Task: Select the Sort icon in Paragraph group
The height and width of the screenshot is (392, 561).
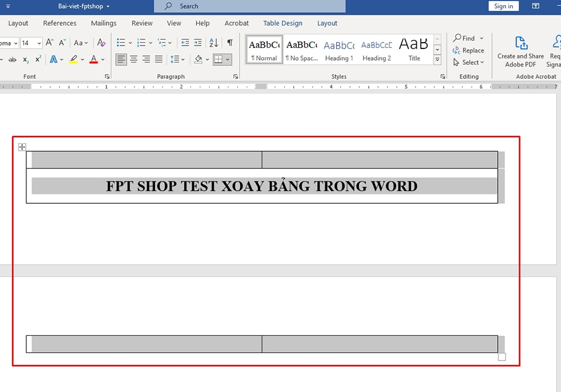Action: click(213, 43)
